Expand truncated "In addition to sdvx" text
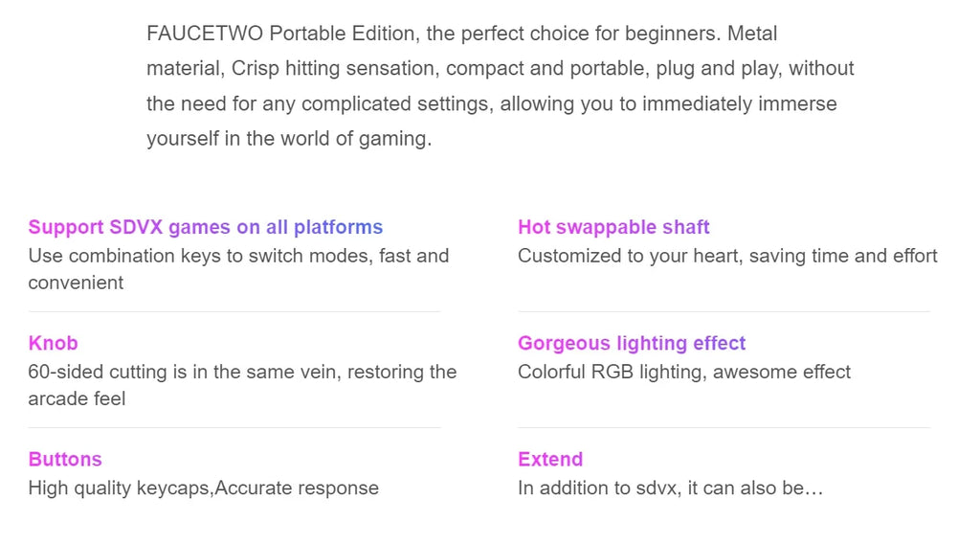This screenshot has width=980, height=545. click(670, 488)
